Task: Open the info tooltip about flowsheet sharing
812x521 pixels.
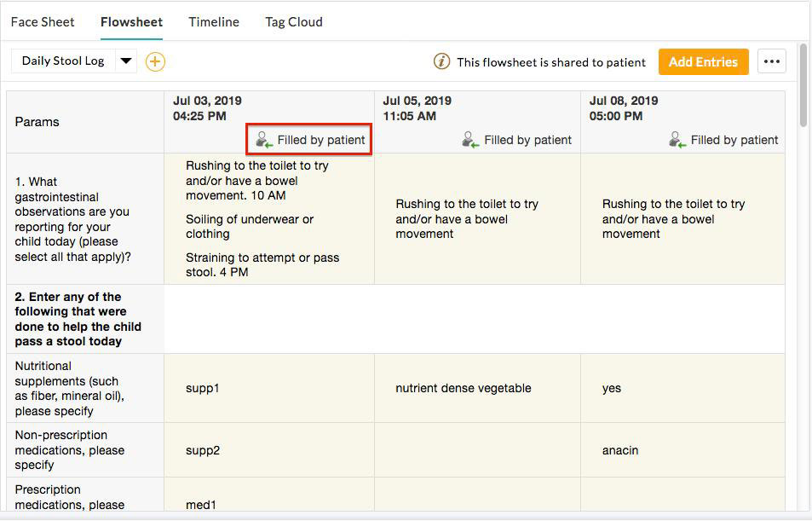Action: [x=441, y=61]
